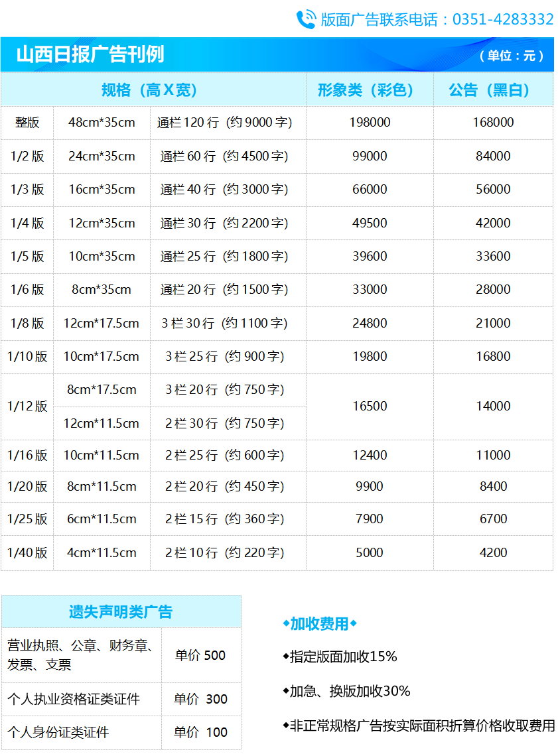The height and width of the screenshot is (756, 558).
Task: Select the contact phone number 0351-4283332
Action: pyautogui.click(x=503, y=19)
